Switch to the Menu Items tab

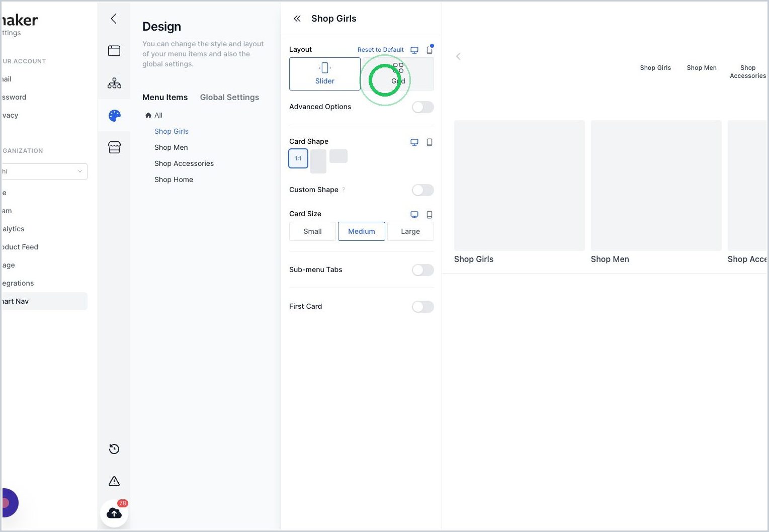(165, 98)
